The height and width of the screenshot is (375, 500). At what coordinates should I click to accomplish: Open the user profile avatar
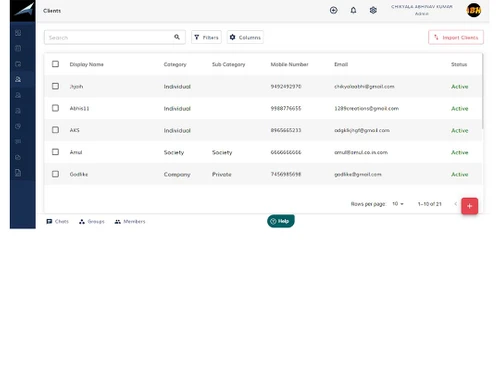pos(473,10)
